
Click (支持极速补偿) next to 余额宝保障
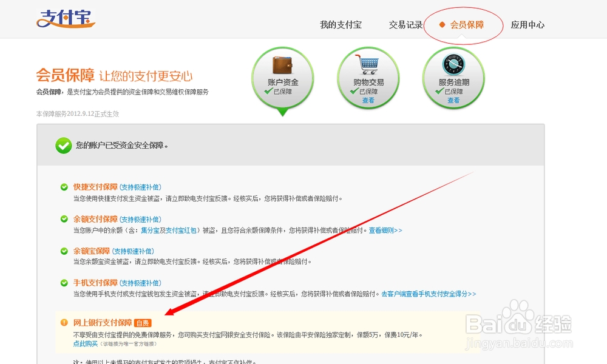[133, 251]
